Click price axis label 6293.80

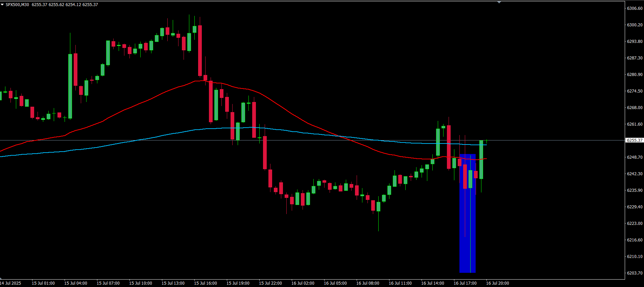click(635, 42)
